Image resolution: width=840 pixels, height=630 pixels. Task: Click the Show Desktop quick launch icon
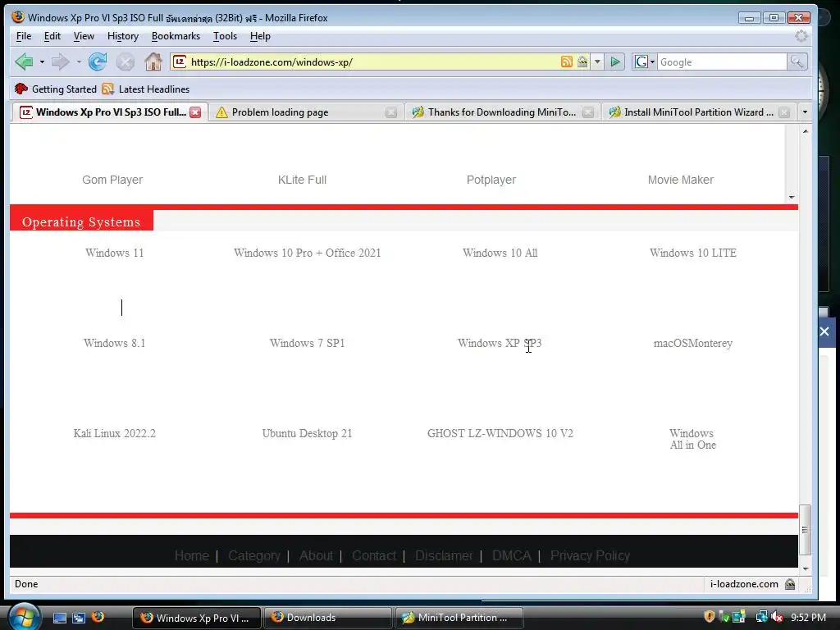[59, 618]
